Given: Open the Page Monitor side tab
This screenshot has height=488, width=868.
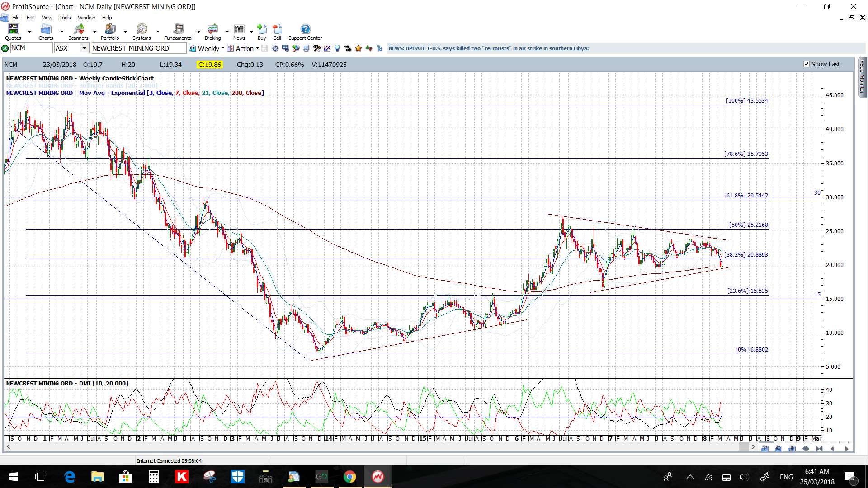Looking at the screenshot, I should pos(862,77).
